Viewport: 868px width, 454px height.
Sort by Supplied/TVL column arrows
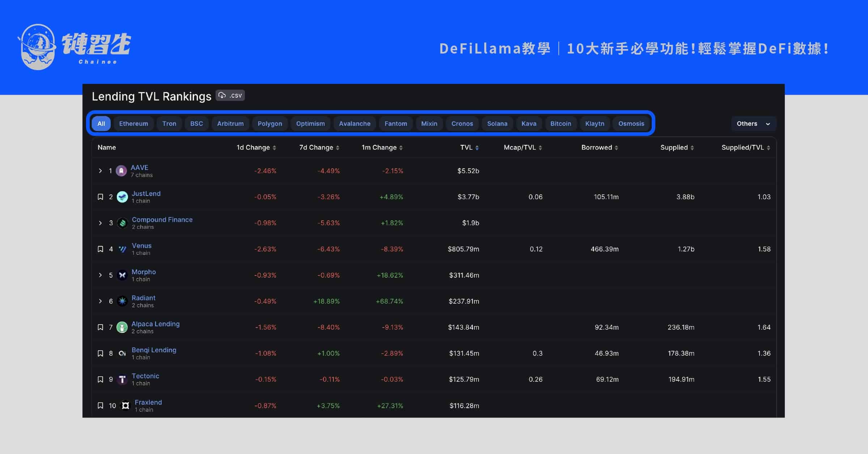(x=768, y=147)
